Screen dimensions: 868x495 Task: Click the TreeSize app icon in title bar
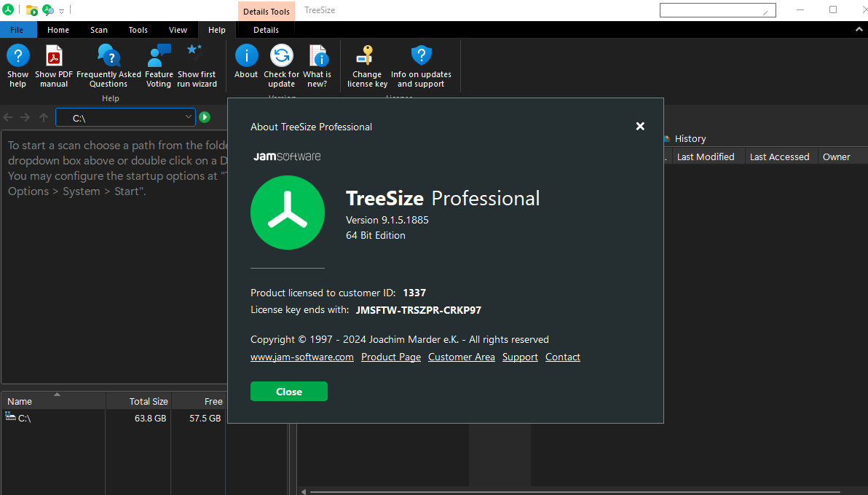8,9
